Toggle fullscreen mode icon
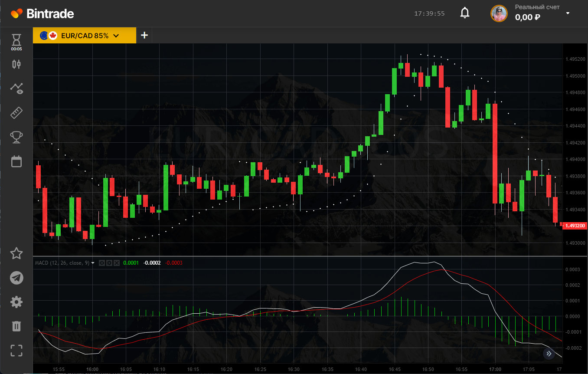 (x=16, y=351)
